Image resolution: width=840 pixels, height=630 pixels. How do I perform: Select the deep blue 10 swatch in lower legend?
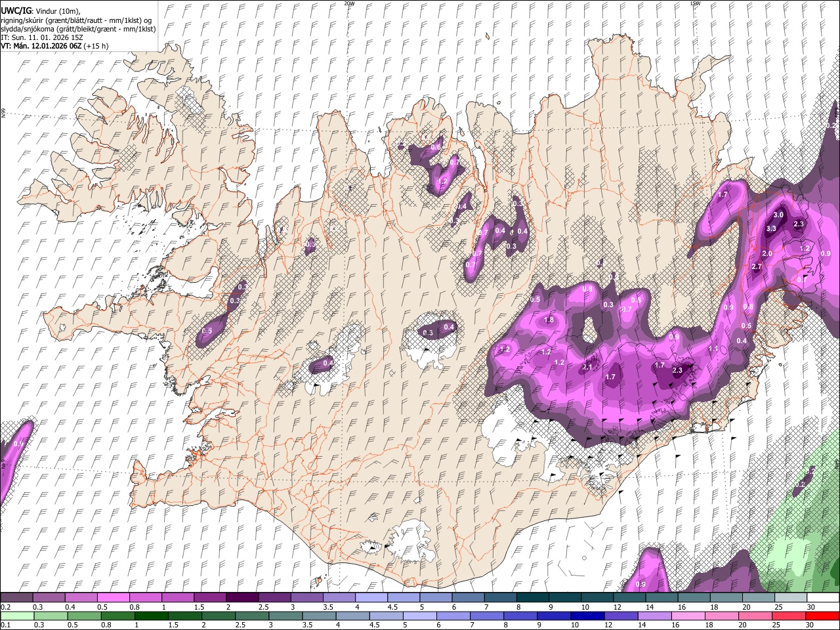[587, 616]
